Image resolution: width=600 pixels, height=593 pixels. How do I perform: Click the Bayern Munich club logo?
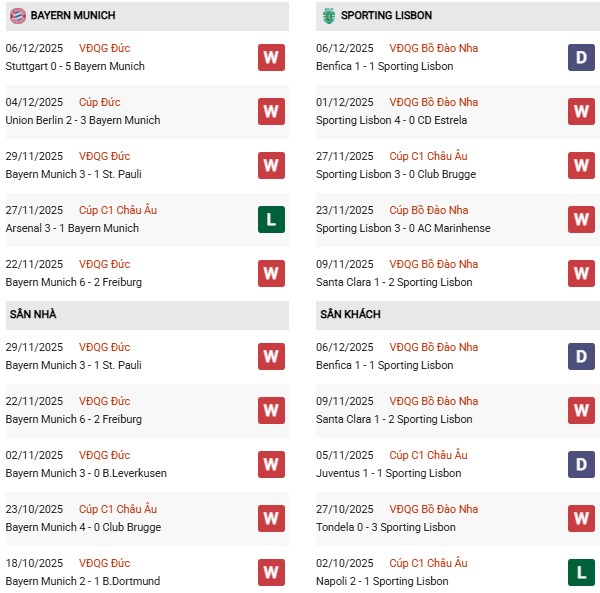(x=16, y=15)
